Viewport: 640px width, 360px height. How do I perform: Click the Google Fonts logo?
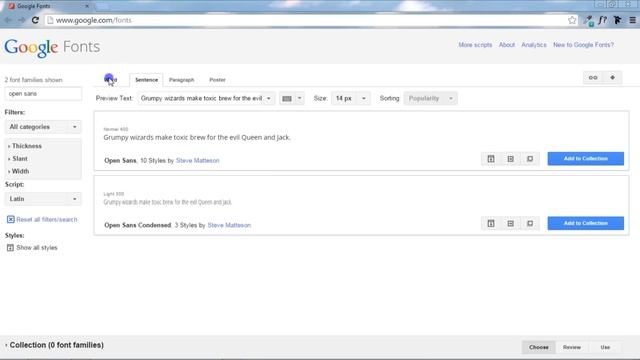52,47
